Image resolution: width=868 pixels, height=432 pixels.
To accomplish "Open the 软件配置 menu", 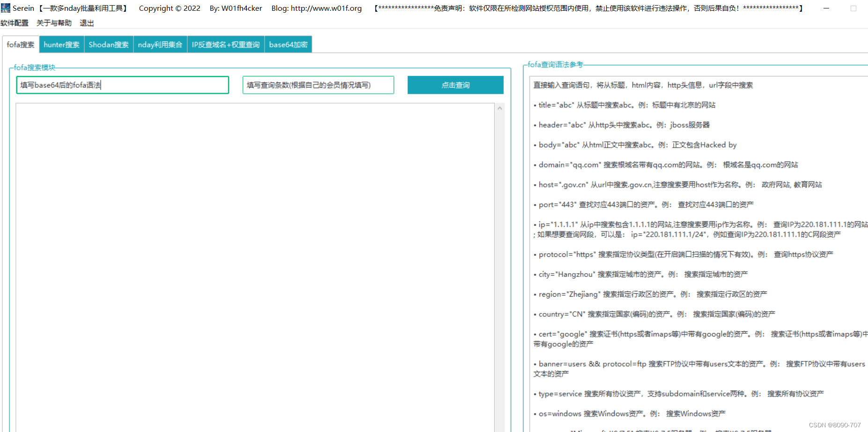I will [15, 23].
